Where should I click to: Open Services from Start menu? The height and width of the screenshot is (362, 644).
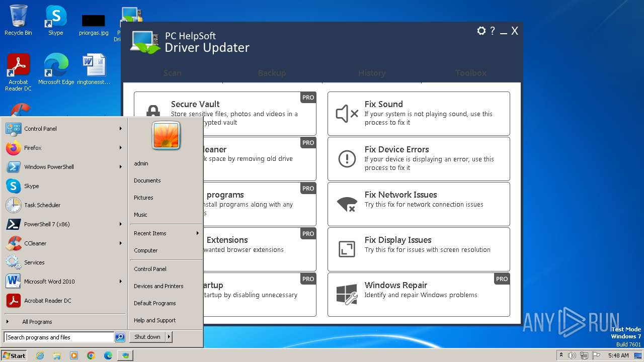pyautogui.click(x=64, y=262)
